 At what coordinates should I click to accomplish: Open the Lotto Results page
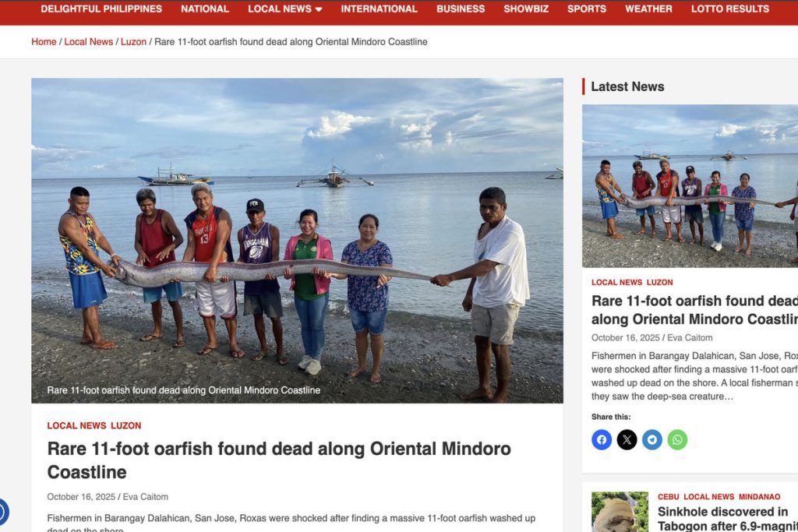pos(729,9)
